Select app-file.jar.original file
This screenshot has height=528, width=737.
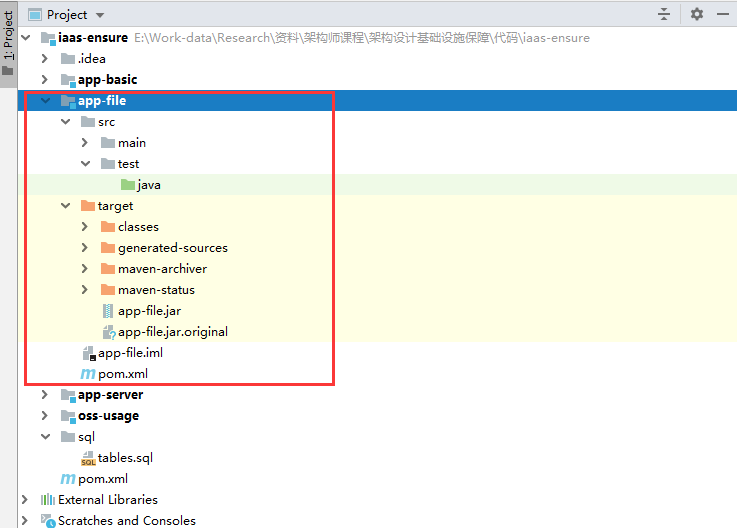point(172,332)
